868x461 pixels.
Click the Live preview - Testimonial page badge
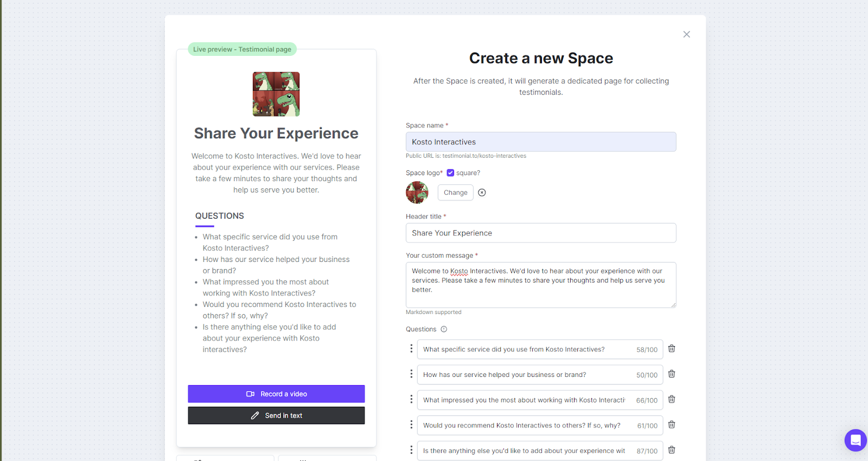coord(242,49)
